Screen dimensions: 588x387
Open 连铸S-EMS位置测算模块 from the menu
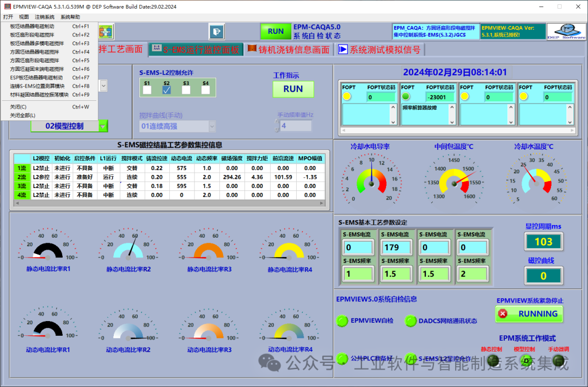(x=50, y=86)
